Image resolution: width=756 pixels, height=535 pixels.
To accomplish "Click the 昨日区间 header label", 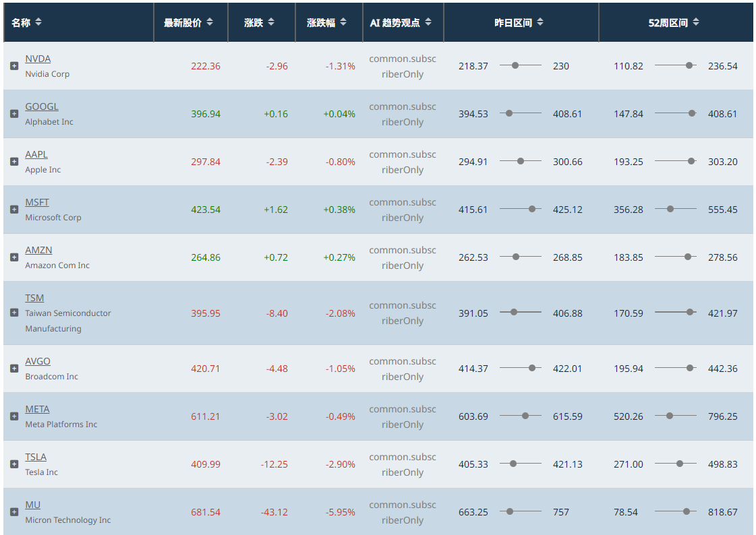I will (x=513, y=23).
